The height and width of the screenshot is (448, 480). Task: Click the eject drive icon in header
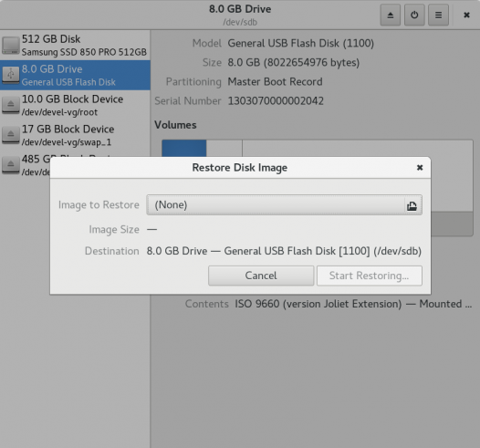(390, 15)
